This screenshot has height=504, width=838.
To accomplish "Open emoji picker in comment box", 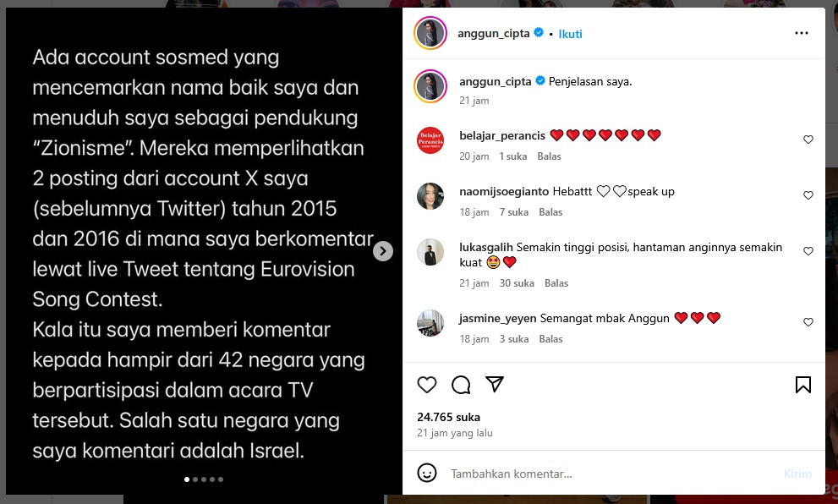I will point(426,473).
